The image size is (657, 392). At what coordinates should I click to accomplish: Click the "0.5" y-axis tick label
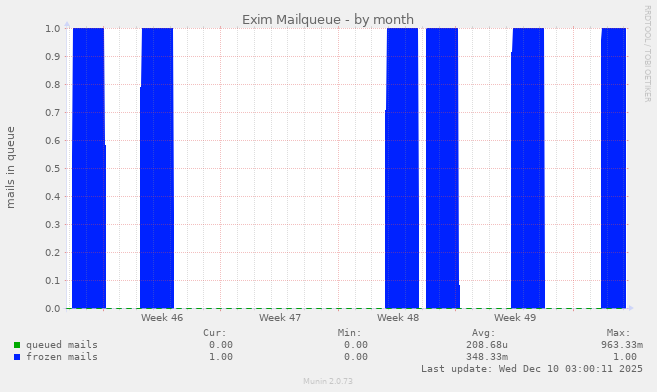point(53,168)
